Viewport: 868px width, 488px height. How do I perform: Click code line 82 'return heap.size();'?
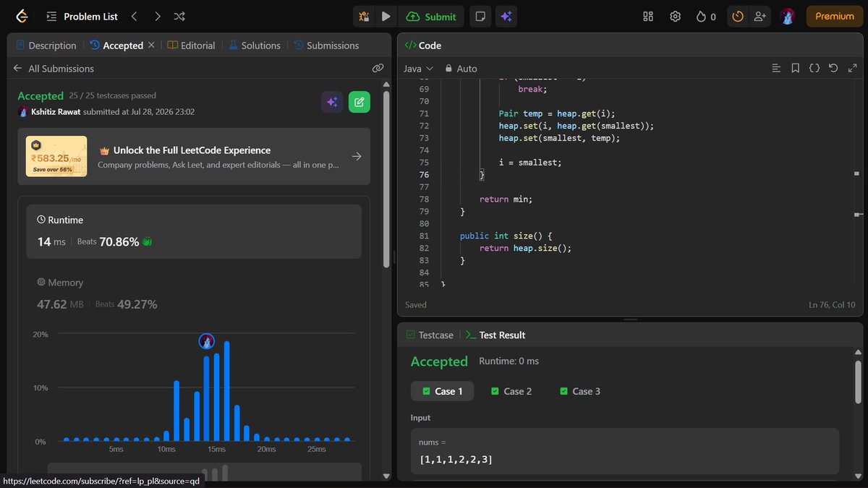point(525,248)
